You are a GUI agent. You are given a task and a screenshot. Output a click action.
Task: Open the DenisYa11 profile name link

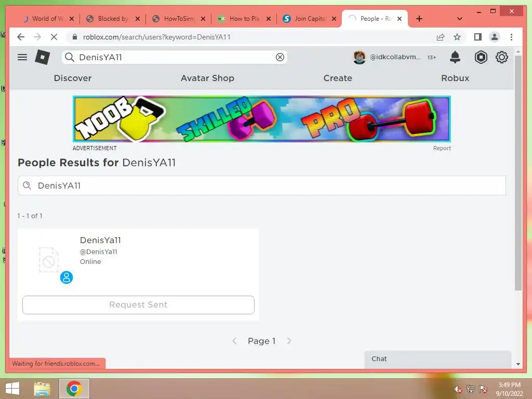[x=100, y=240]
